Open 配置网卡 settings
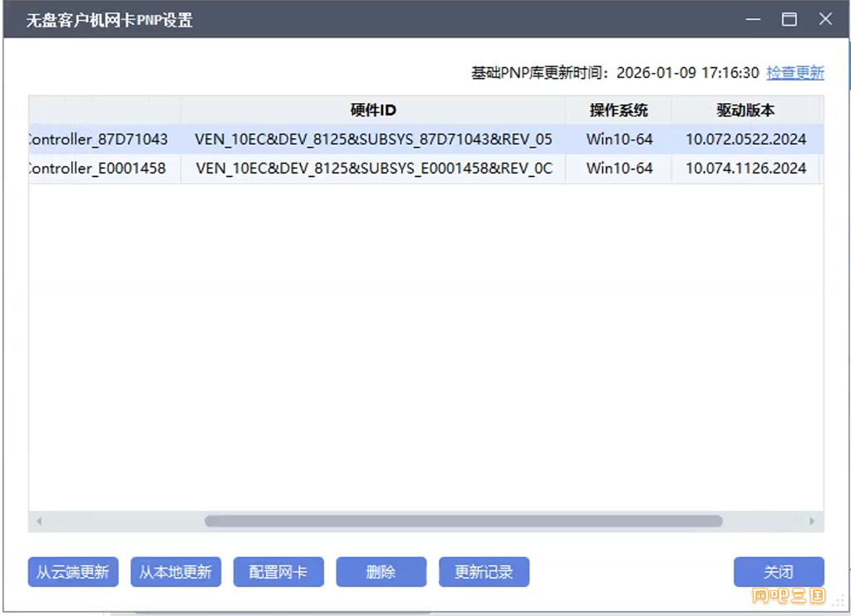The width and height of the screenshot is (851, 616). tap(278, 571)
